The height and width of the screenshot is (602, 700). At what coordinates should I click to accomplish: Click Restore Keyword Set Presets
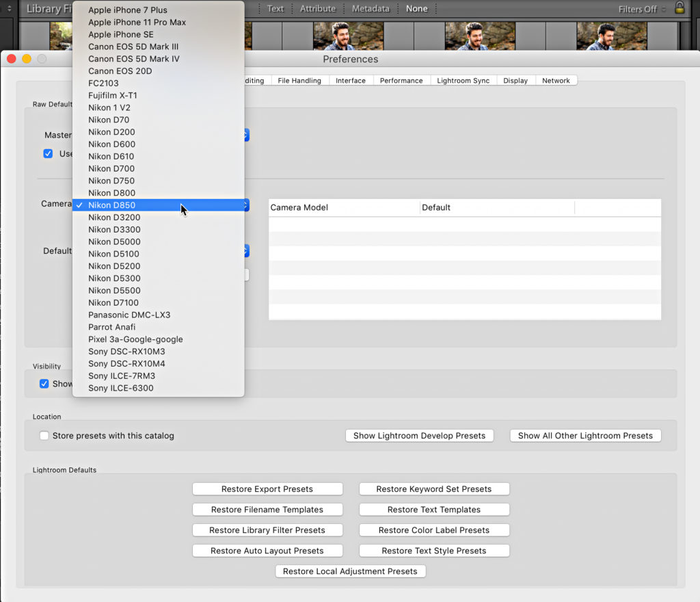pos(434,489)
